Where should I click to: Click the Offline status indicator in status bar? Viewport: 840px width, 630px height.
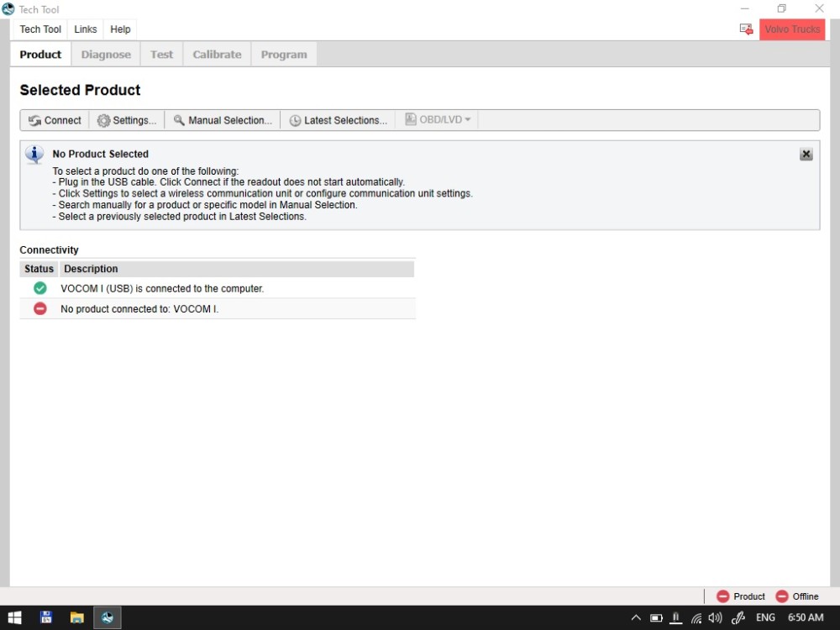(x=797, y=596)
